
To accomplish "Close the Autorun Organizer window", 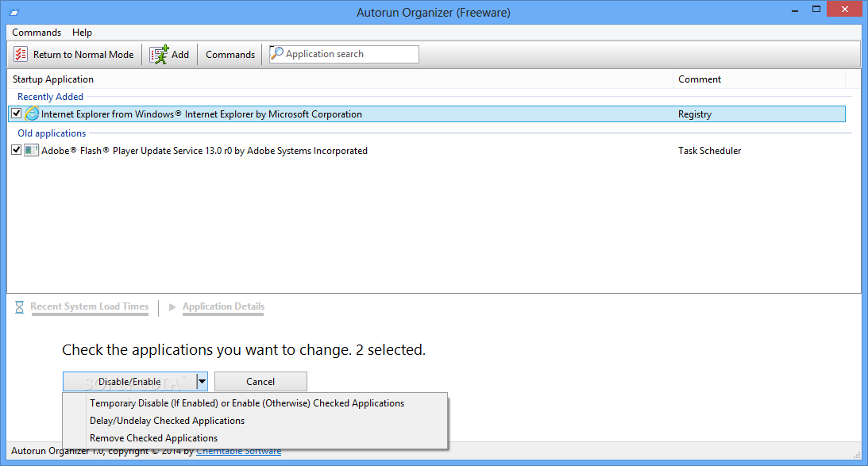I will click(845, 10).
